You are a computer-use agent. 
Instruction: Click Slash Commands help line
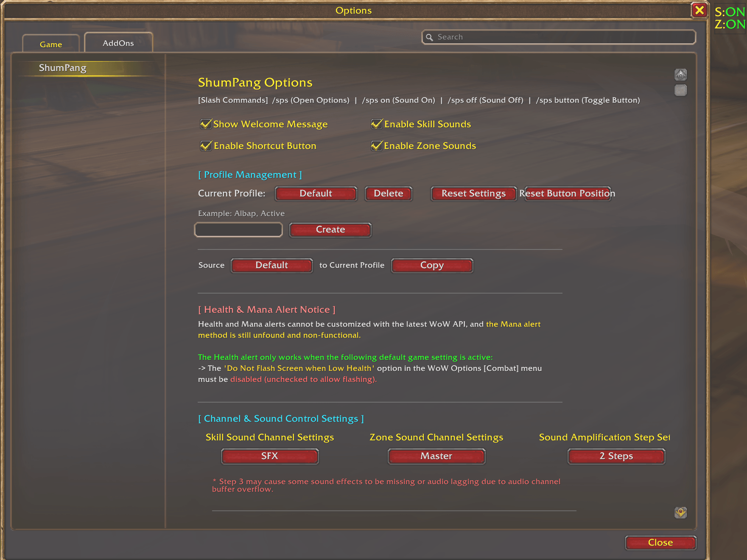click(419, 100)
